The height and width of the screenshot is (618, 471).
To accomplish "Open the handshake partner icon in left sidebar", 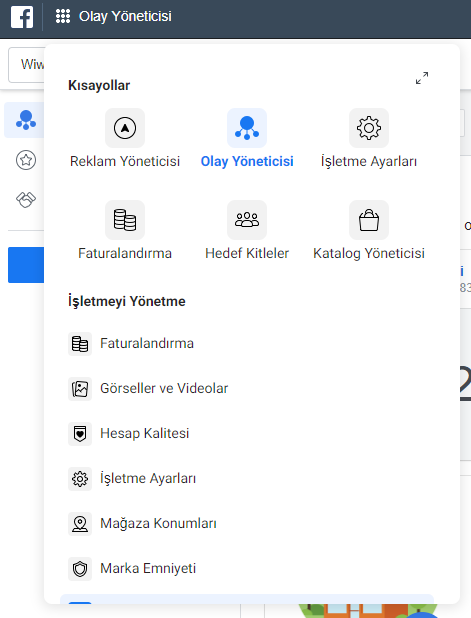I will [x=26, y=199].
